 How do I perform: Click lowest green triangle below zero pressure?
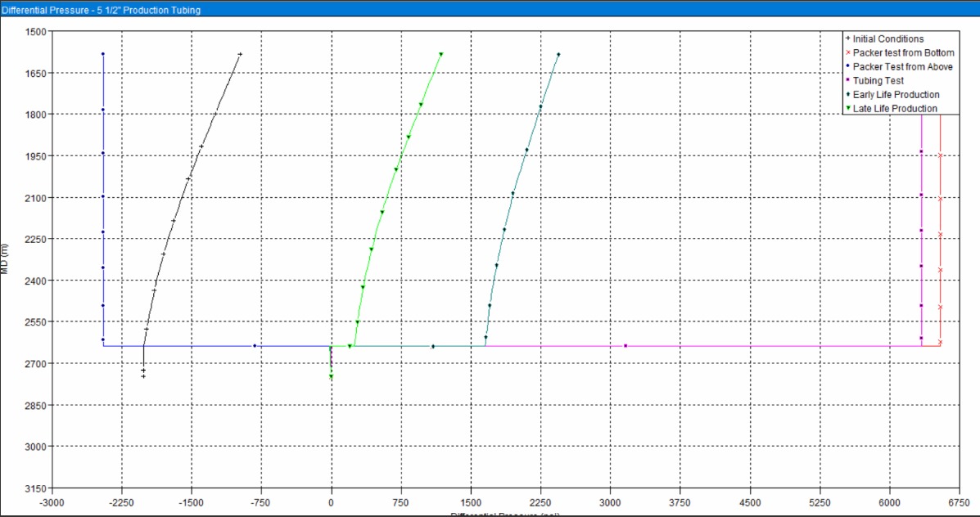coord(331,376)
